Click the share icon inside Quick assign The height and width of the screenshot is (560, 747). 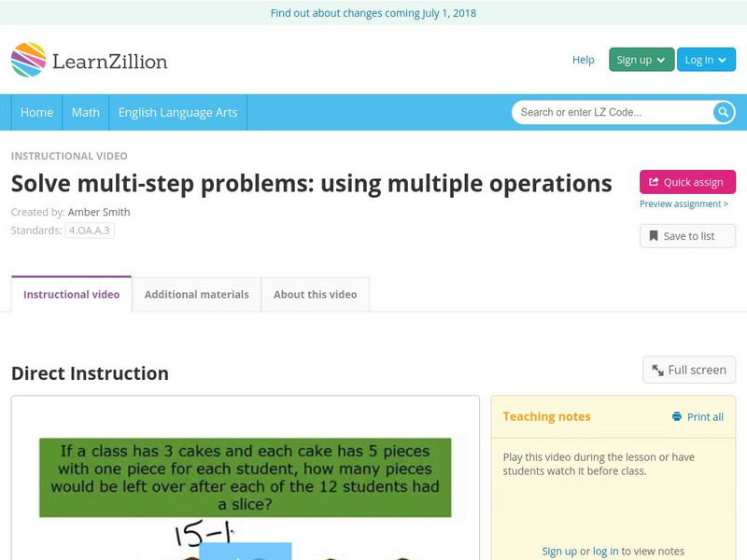coord(654,181)
